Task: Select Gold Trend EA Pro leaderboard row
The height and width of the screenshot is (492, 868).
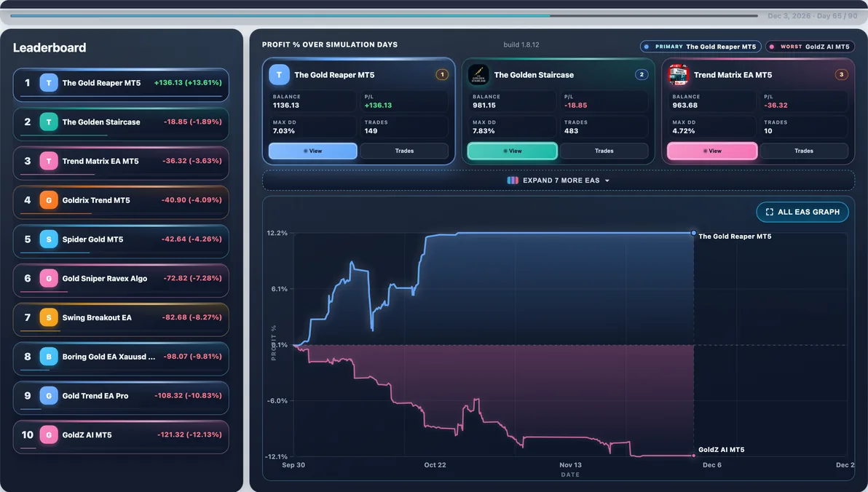Action: pyautogui.click(x=121, y=397)
